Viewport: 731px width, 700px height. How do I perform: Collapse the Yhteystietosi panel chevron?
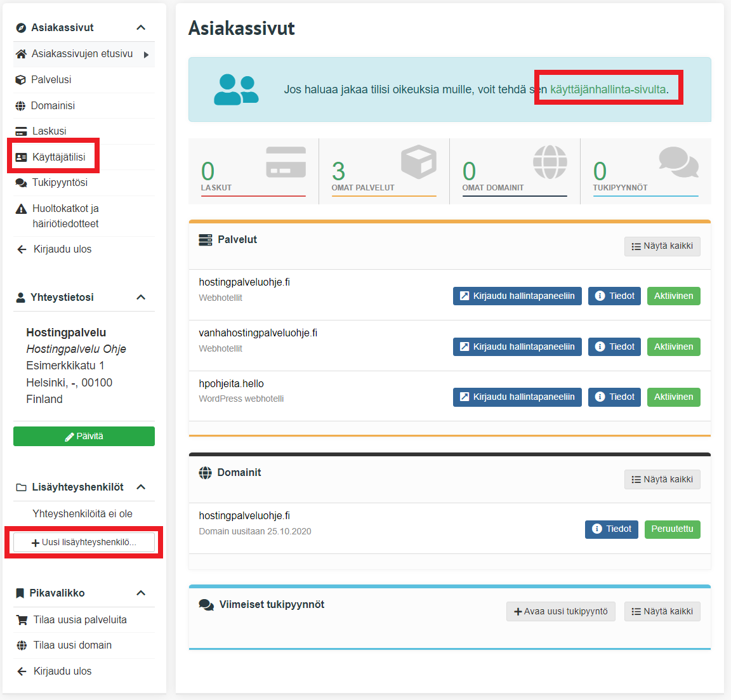click(x=141, y=297)
